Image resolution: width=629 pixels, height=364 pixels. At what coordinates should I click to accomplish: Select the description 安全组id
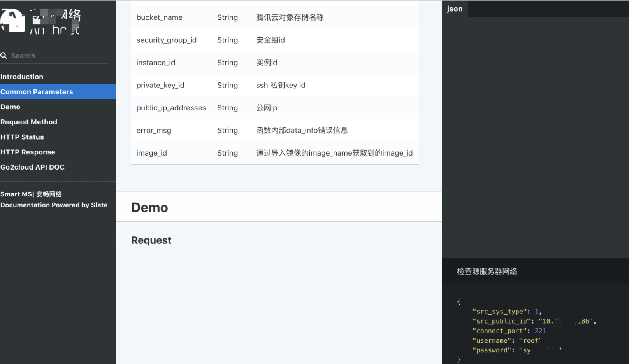(x=271, y=40)
